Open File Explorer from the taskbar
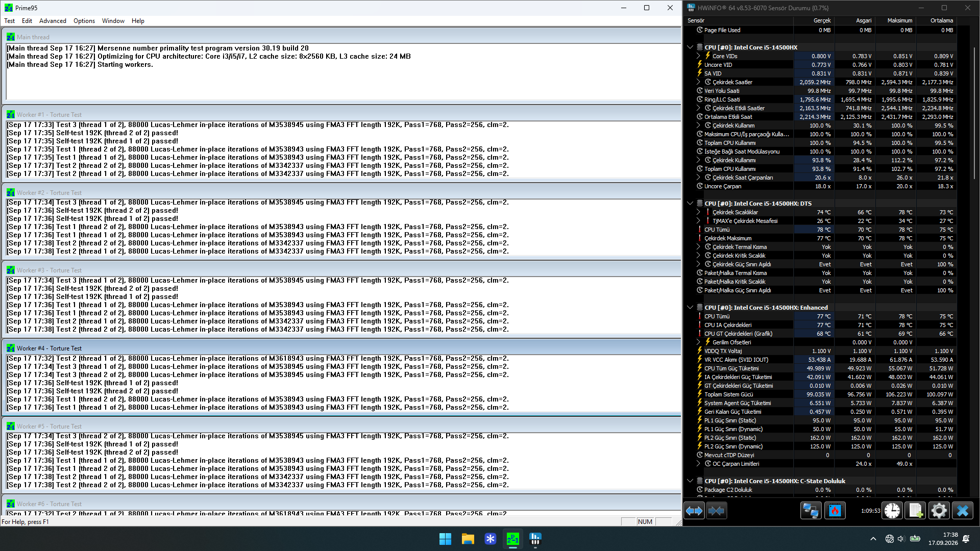980x551 pixels. pyautogui.click(x=468, y=539)
